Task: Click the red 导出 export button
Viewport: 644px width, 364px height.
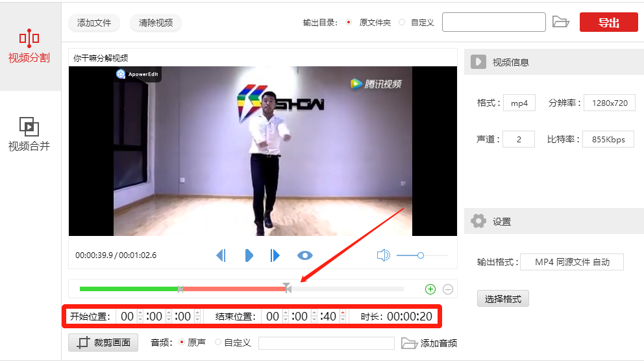Action: click(x=609, y=22)
